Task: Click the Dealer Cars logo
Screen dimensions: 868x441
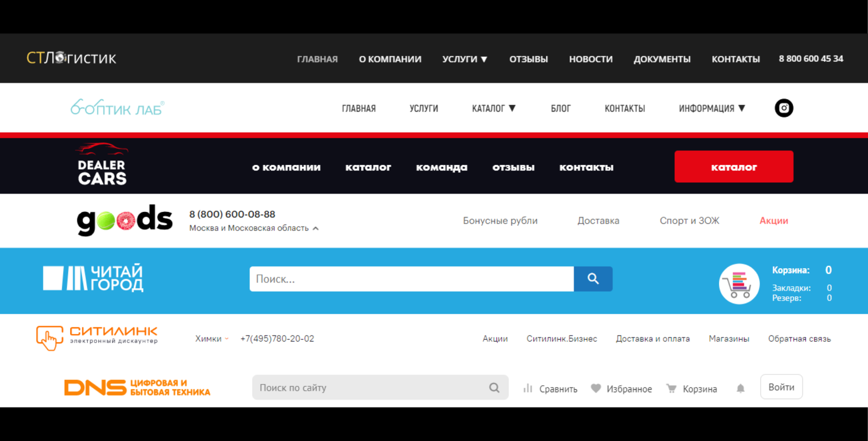Action: point(102,164)
